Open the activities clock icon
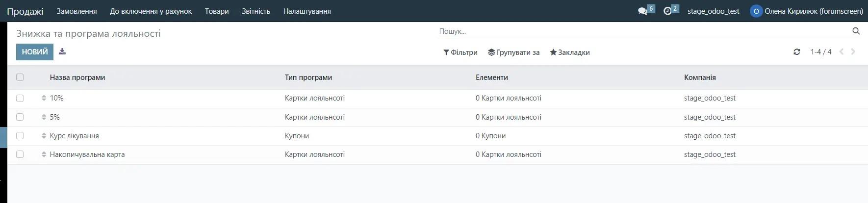 (x=667, y=11)
